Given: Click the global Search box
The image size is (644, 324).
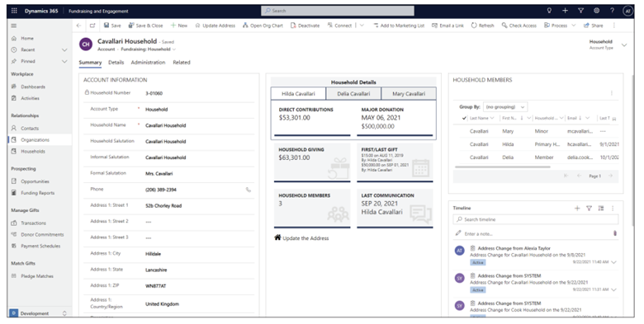Looking at the screenshot, I should click(x=338, y=11).
